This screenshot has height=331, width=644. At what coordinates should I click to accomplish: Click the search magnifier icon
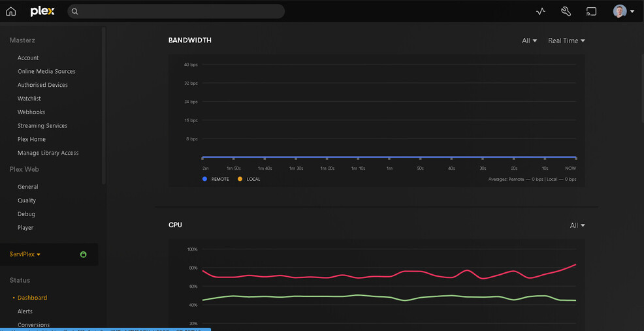[74, 12]
